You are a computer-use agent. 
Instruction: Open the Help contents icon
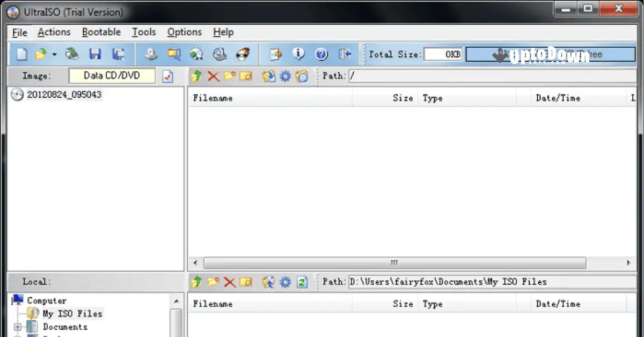(321, 54)
